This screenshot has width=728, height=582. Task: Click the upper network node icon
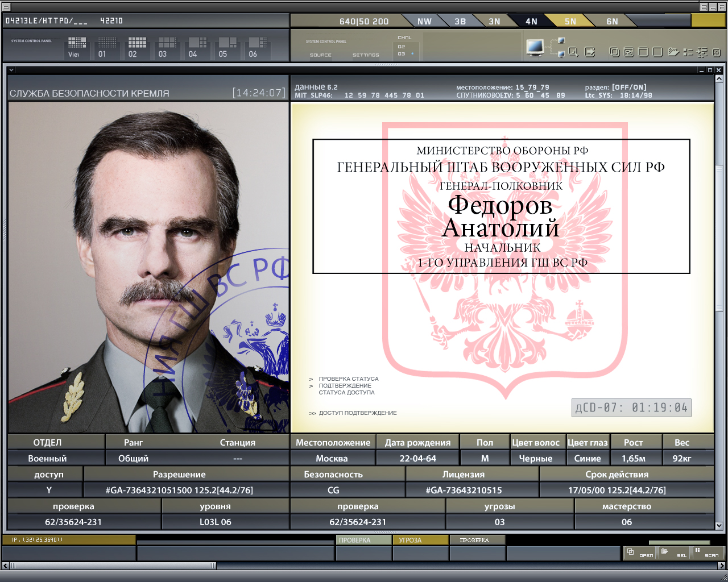561,40
